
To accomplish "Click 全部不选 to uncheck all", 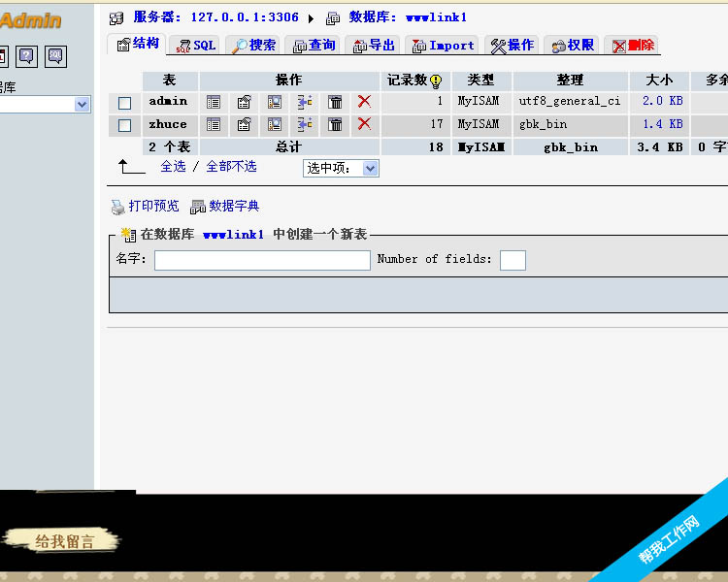I will pos(231,166).
